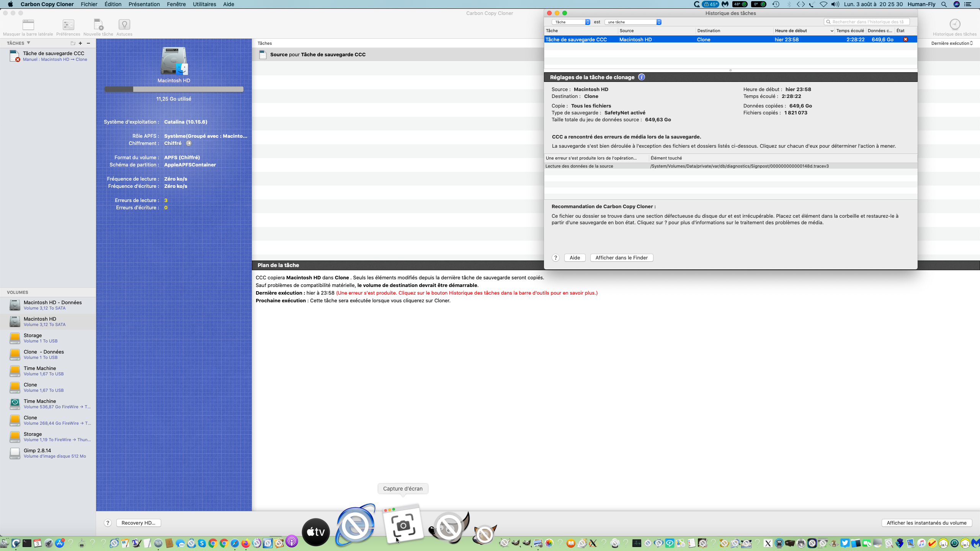Image resolution: width=980 pixels, height=551 pixels.
Task: Sort history by Temps écoulé column header
Action: (850, 31)
